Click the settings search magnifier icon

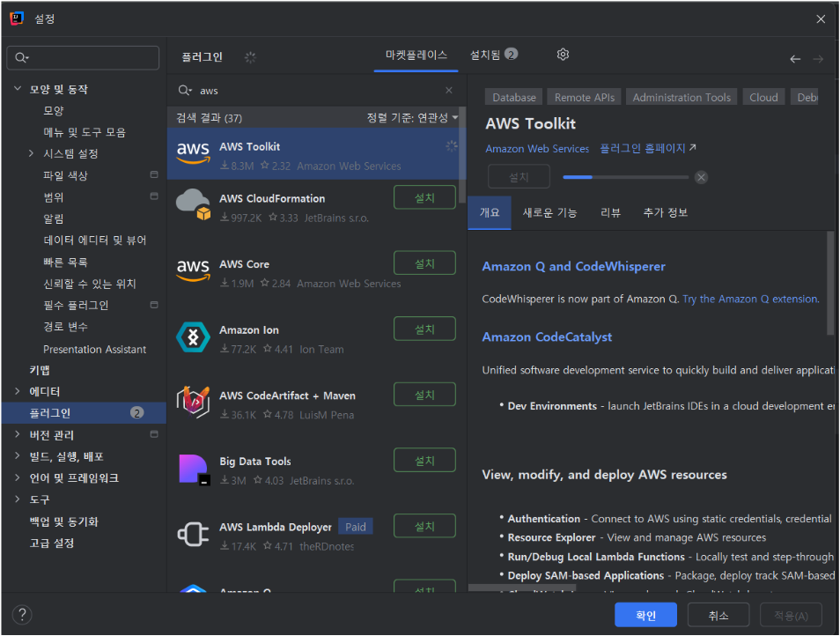click(x=21, y=57)
